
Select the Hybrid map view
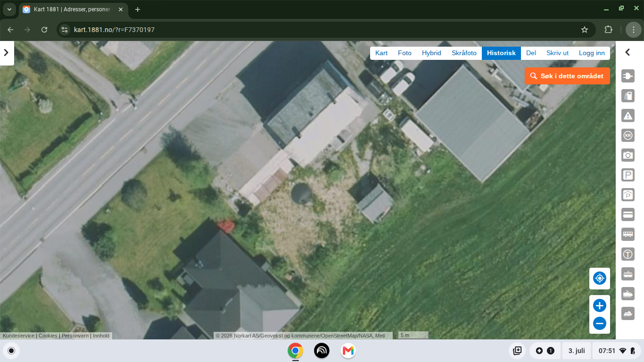coord(431,53)
